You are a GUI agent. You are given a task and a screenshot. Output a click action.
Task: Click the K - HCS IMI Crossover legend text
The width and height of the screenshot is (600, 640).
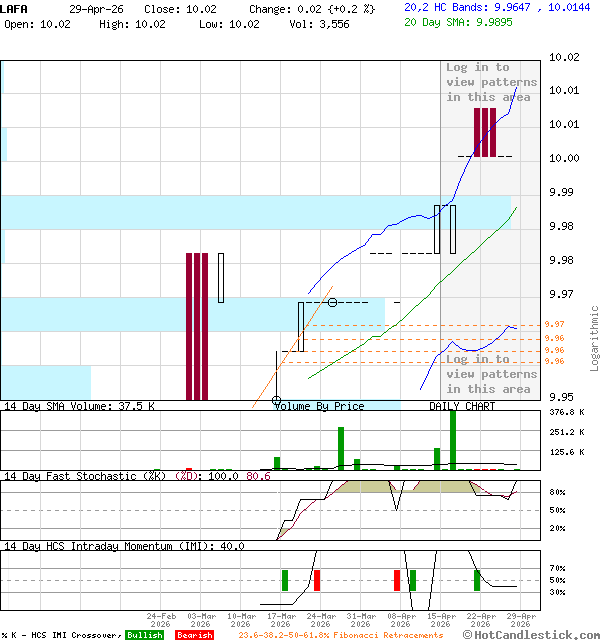(62, 635)
